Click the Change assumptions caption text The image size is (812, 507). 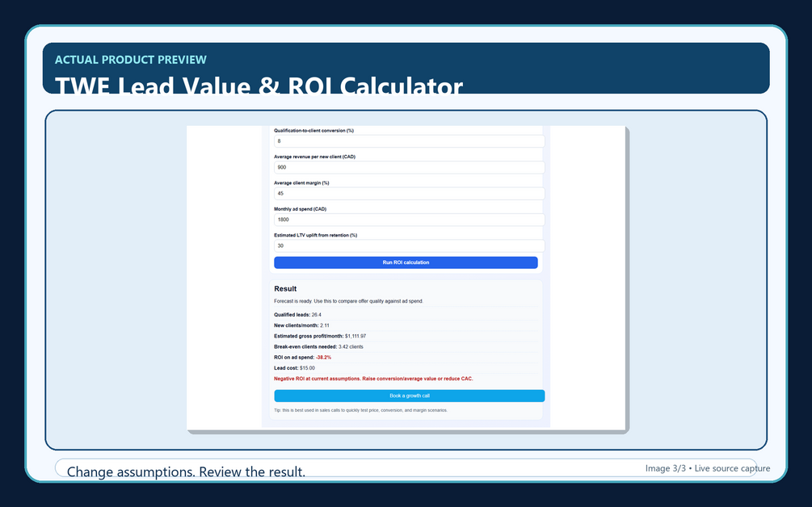coord(186,471)
